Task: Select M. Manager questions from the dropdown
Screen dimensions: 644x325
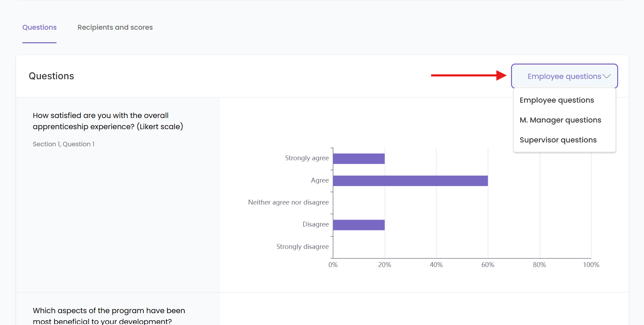Action: pyautogui.click(x=560, y=120)
